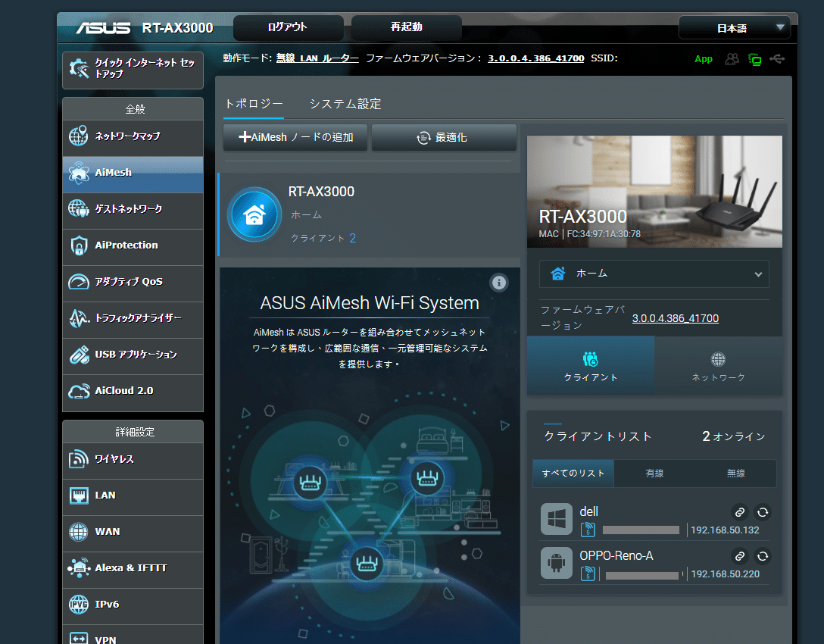Click the OPPO-Reno-A Android device icon

pyautogui.click(x=557, y=563)
